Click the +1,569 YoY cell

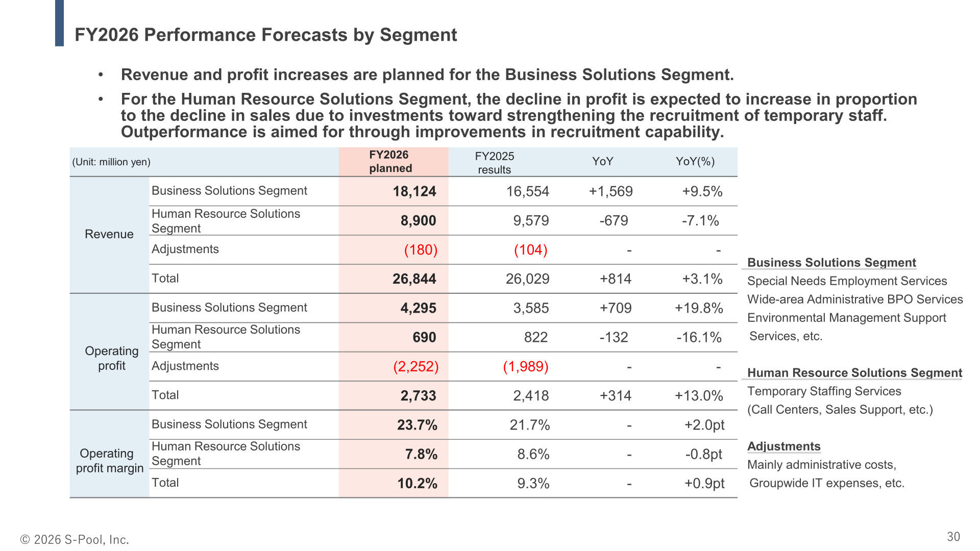pyautogui.click(x=610, y=191)
